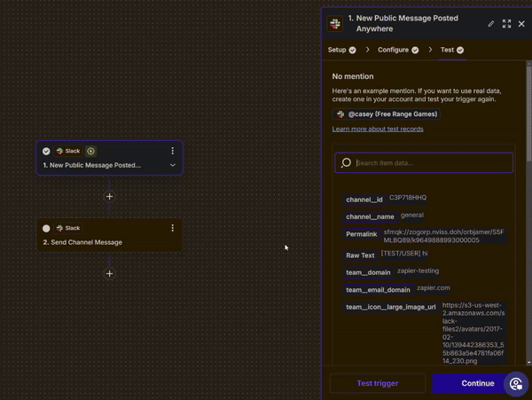This screenshot has height=400, width=532.
Task: Click the amazonaws image URL value
Action: pyautogui.click(x=473, y=333)
